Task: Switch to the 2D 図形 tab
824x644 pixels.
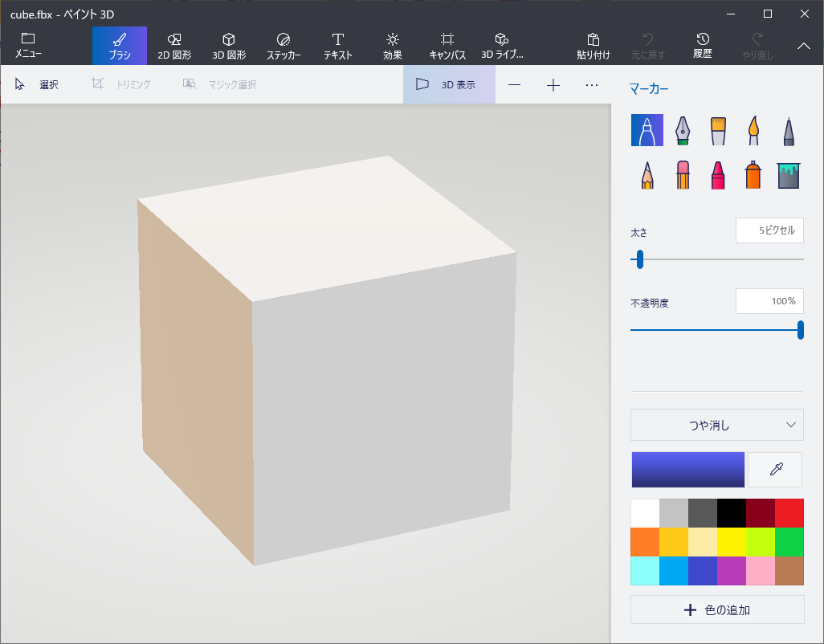Action: point(174,46)
